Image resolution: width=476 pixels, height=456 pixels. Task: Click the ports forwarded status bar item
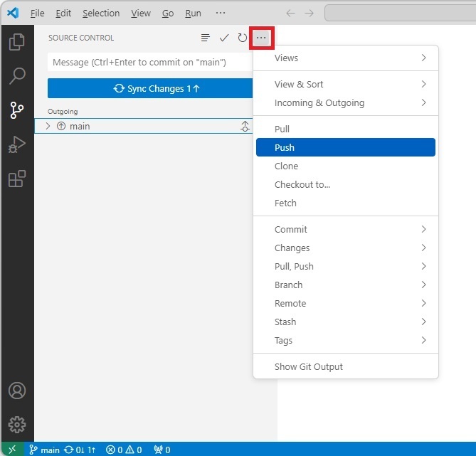[162, 450]
